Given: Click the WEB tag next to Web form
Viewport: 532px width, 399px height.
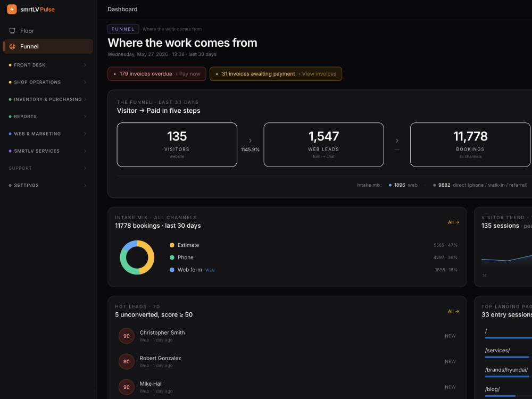Looking at the screenshot, I should [210, 270].
